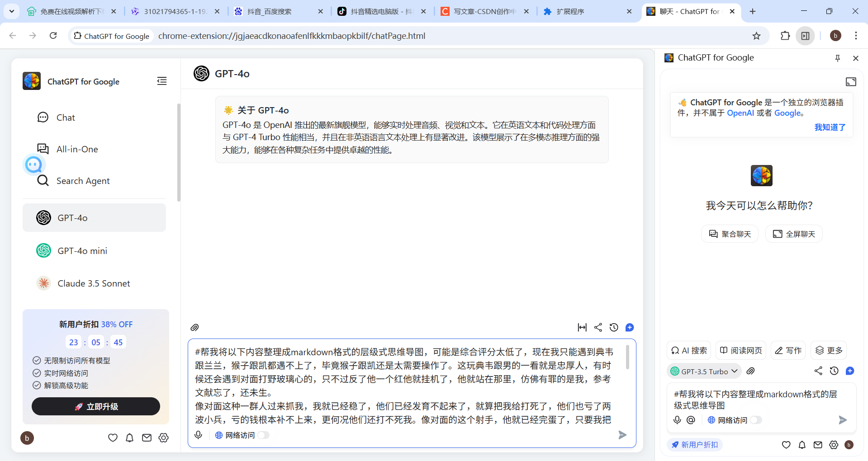Pin the ChatGPT for Google side panel
The image size is (868, 461).
[838, 58]
